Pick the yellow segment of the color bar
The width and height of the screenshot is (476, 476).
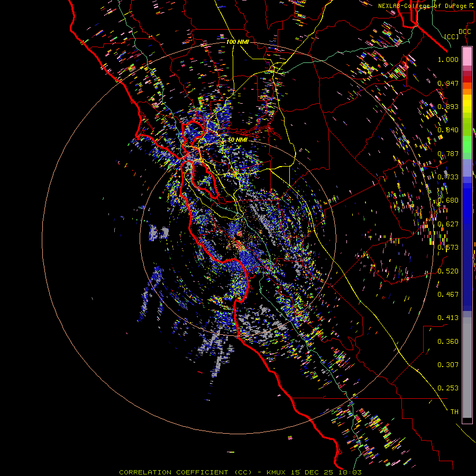coord(467,104)
